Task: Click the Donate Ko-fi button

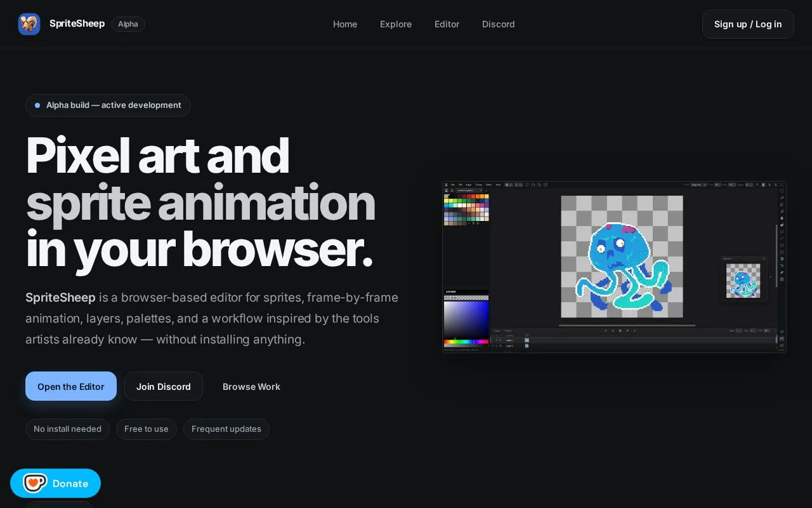Action: tap(55, 483)
